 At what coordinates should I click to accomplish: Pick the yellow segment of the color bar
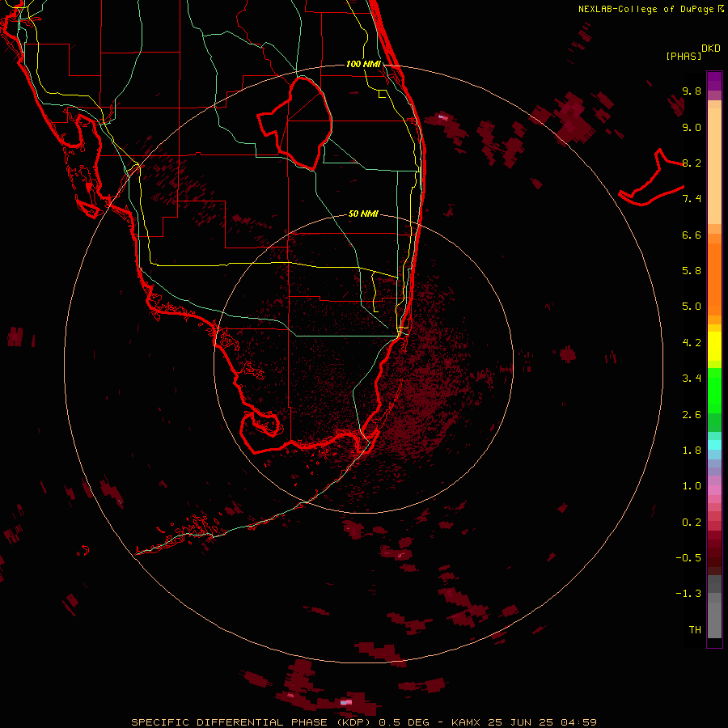click(x=714, y=346)
